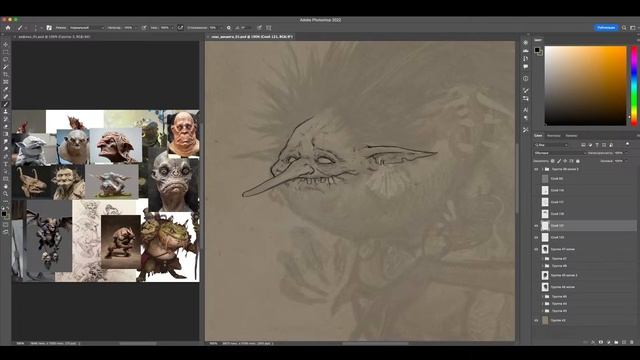Select the Crop tool
The image size is (640, 360).
point(6,74)
